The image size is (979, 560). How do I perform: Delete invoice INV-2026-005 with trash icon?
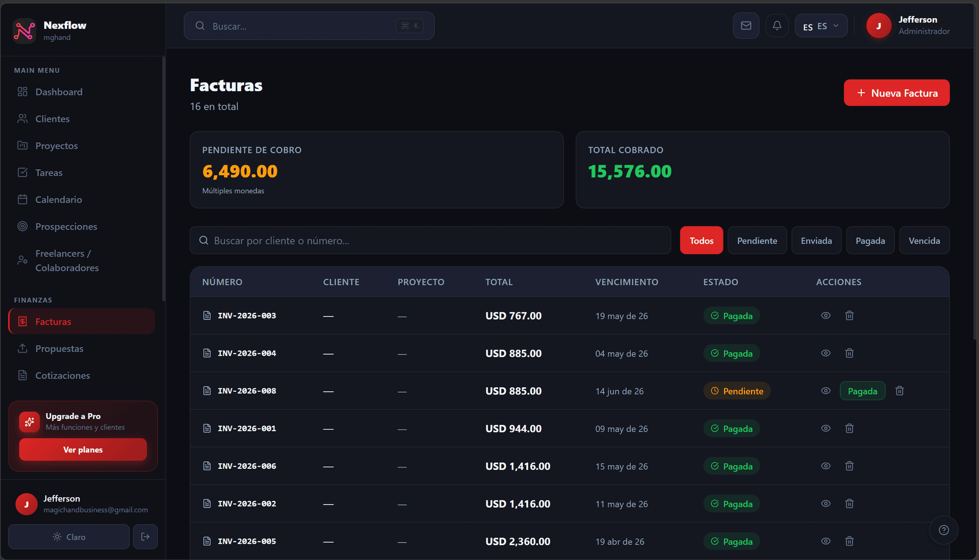[x=849, y=541]
